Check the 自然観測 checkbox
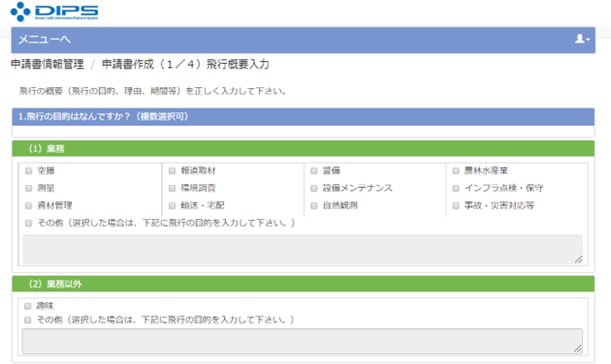The width and height of the screenshot is (611, 364). click(x=315, y=205)
